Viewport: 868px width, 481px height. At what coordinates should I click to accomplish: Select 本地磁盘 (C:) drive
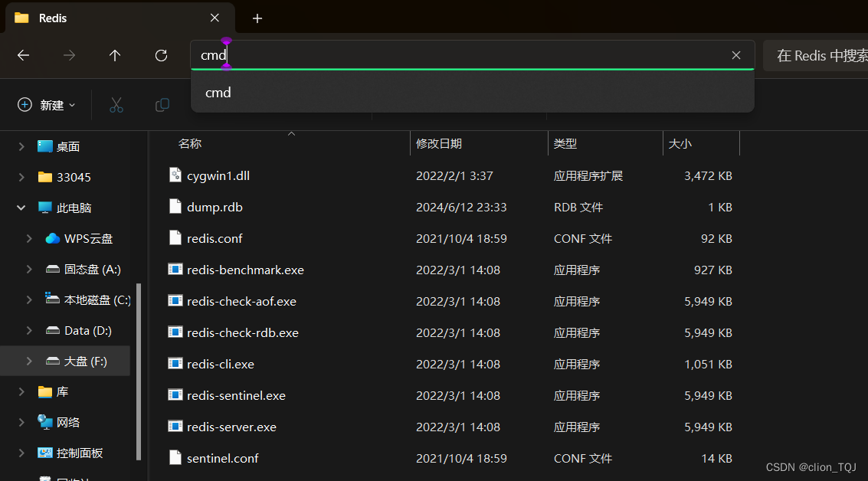tap(88, 300)
